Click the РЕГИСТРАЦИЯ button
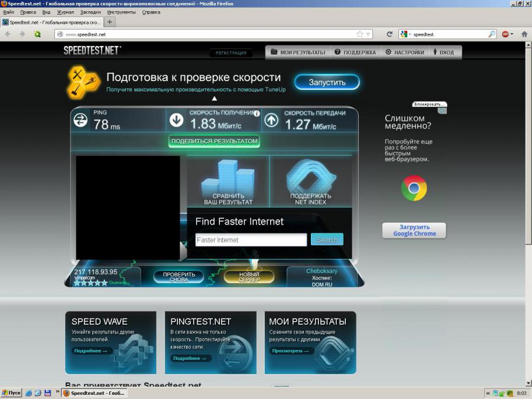This screenshot has height=399, width=532. (x=231, y=53)
